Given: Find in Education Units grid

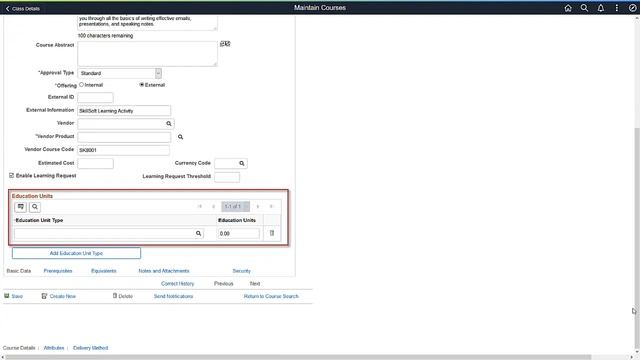Looking at the screenshot, I should [35, 207].
